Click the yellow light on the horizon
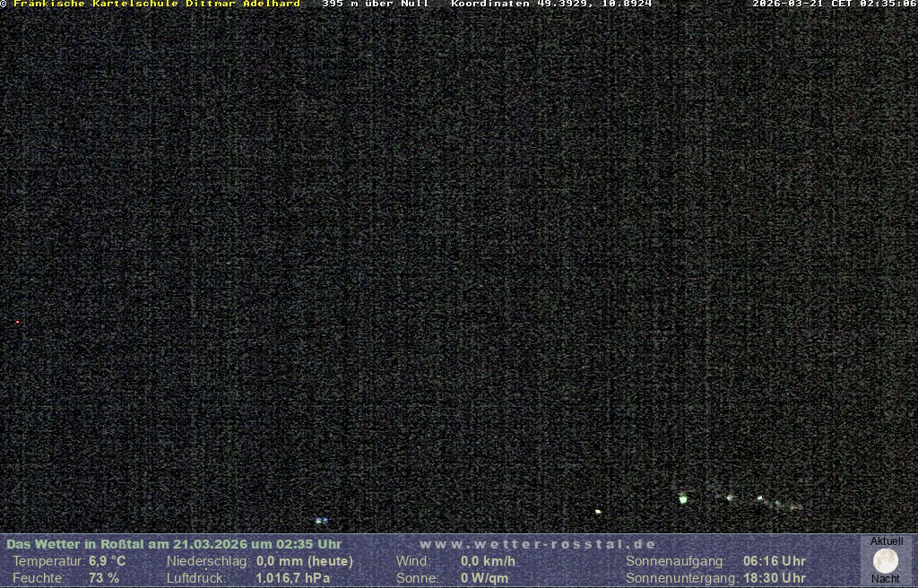Image resolution: width=918 pixels, height=588 pixels. point(598,512)
